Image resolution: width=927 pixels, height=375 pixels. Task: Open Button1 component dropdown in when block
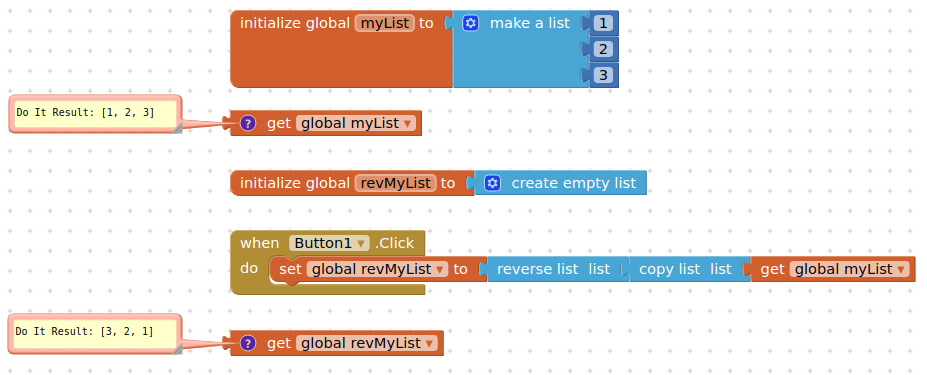(x=329, y=243)
